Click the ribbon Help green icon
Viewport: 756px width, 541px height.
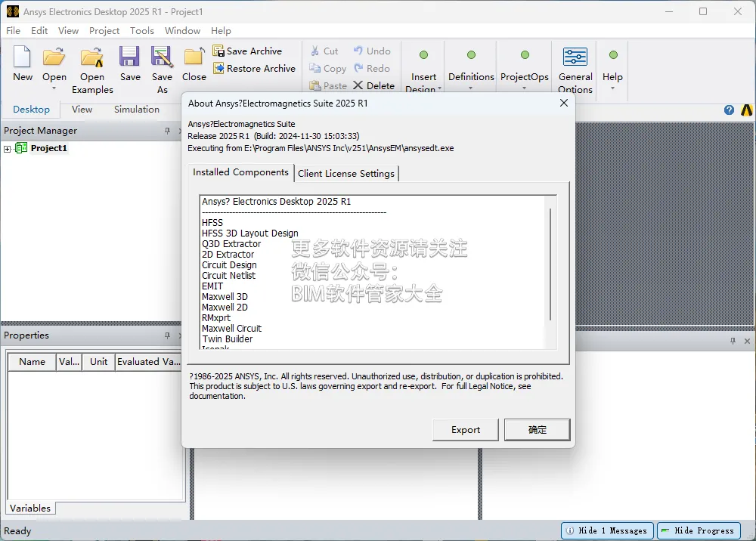coord(613,55)
